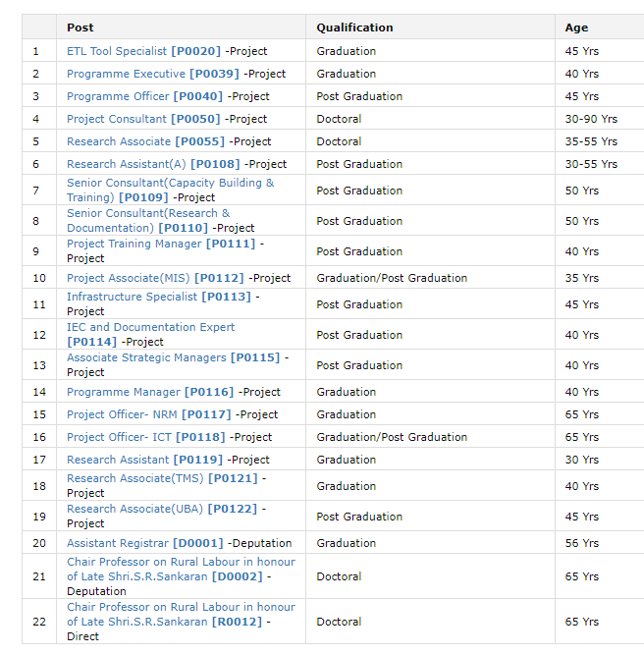Select age value 30-90 Yrs
The height and width of the screenshot is (655, 644).
pos(591,119)
